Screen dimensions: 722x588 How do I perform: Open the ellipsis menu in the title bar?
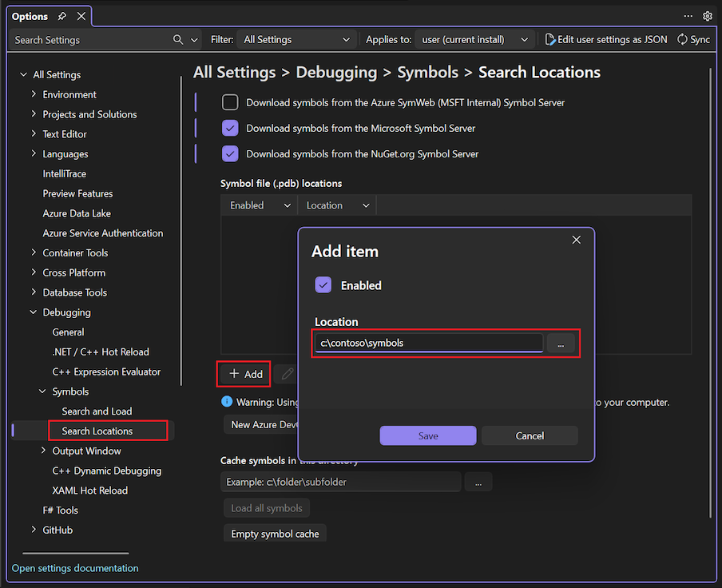688,16
